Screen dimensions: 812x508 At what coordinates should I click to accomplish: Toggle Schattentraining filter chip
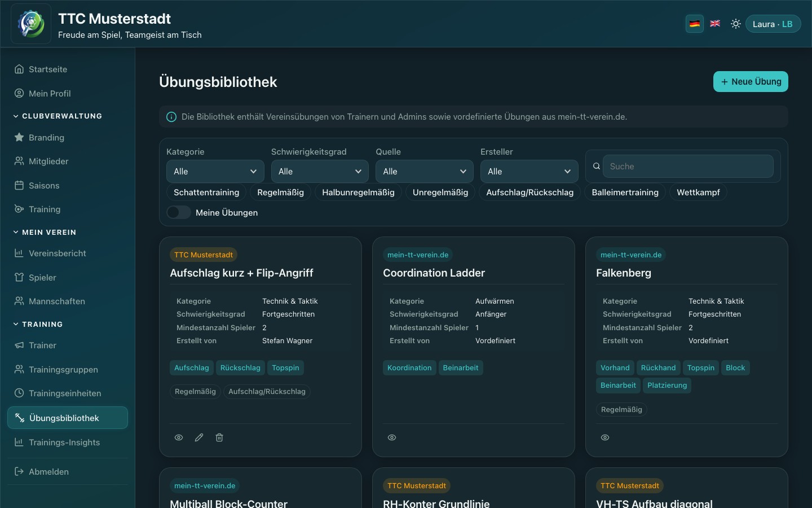206,192
